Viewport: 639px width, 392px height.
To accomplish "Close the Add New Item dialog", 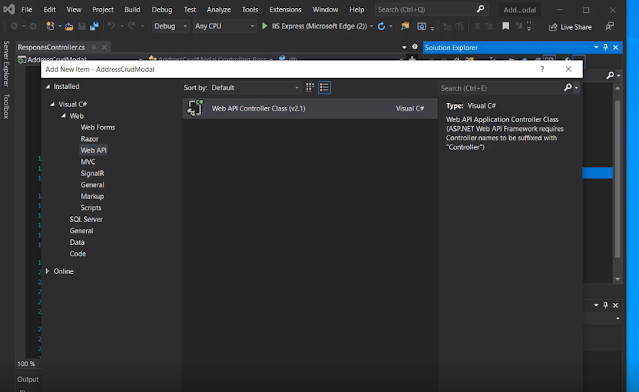I will click(x=568, y=69).
